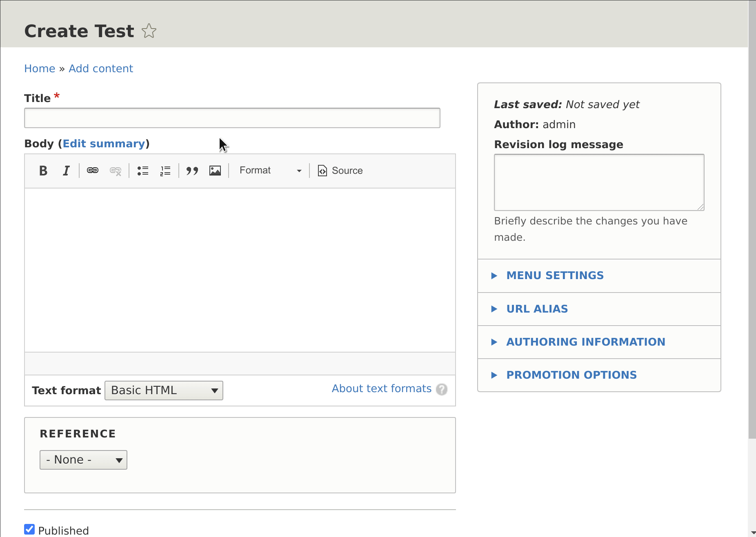Click the star icon next to Create Test
756x537 pixels.
point(149,31)
